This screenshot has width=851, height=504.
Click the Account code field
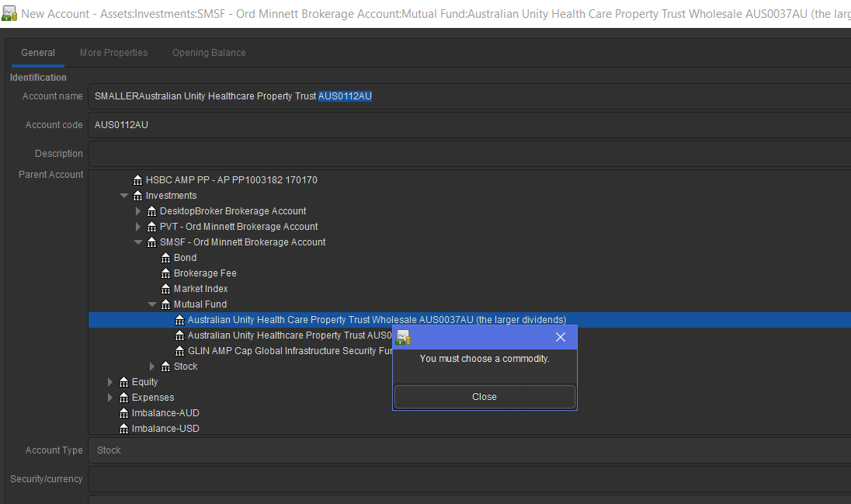[x=470, y=125]
